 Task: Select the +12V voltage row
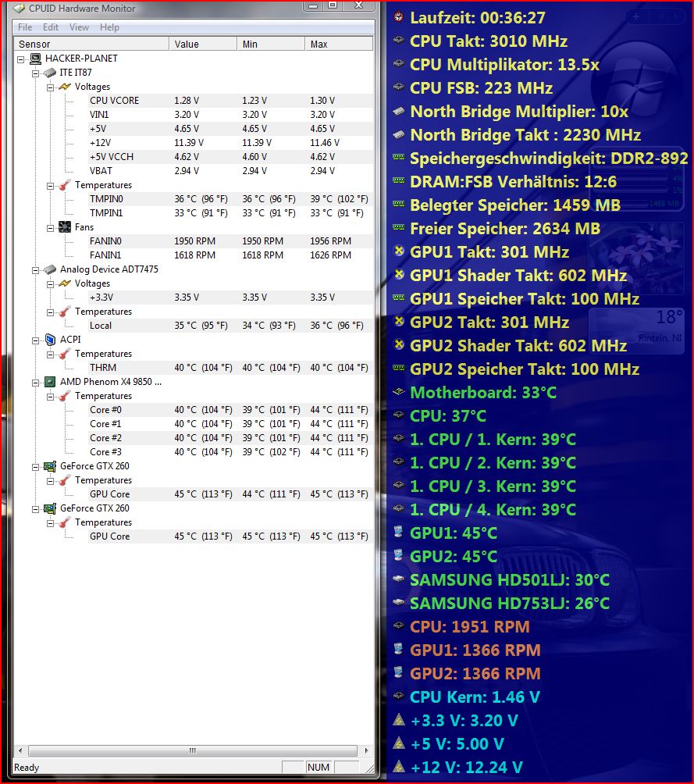tap(230, 142)
